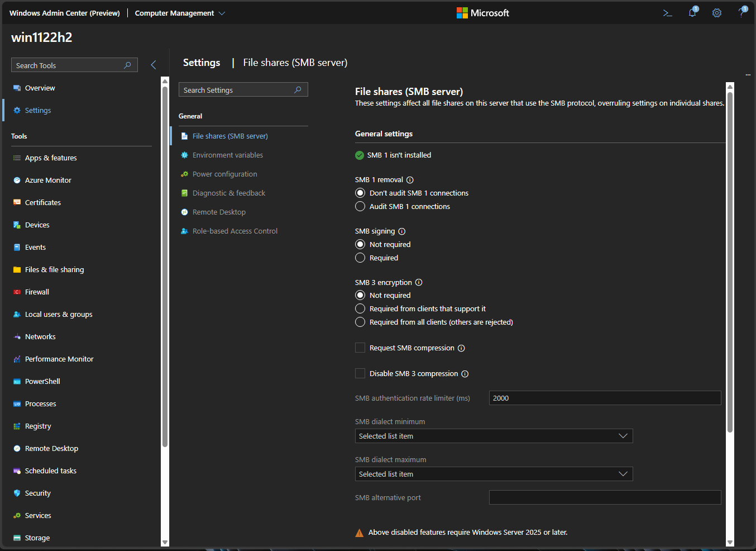
Task: Open the notifications bell icon
Action: tap(692, 13)
